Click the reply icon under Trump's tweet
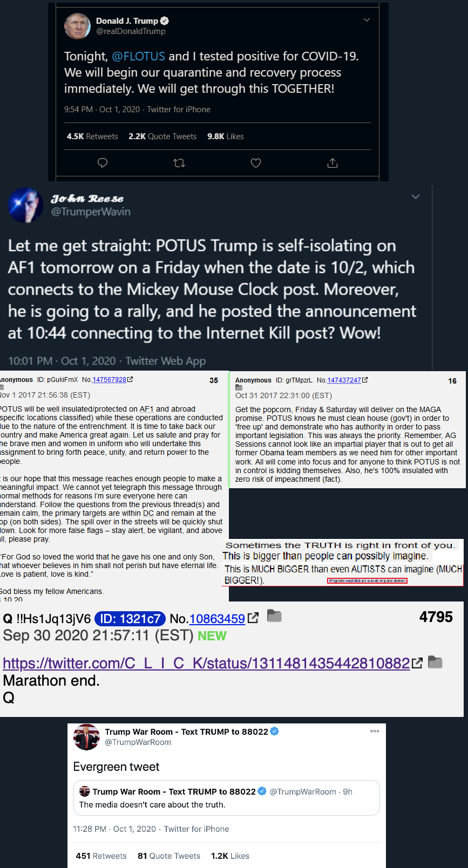This screenshot has width=468, height=868. tap(103, 163)
